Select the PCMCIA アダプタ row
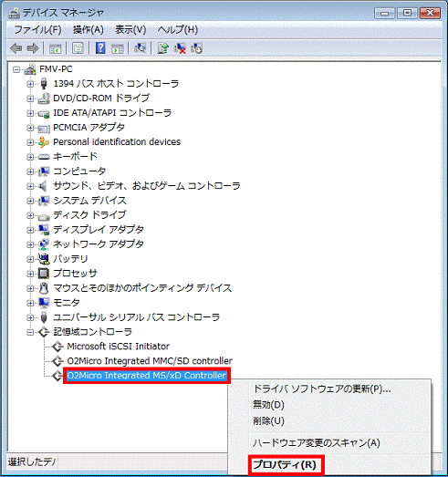448x477 pixels. [89, 128]
